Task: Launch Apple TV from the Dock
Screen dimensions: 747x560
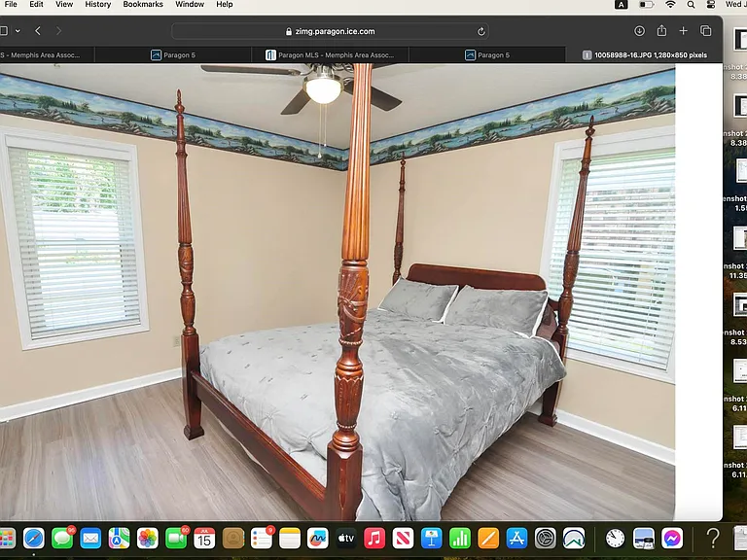Action: (x=346, y=539)
